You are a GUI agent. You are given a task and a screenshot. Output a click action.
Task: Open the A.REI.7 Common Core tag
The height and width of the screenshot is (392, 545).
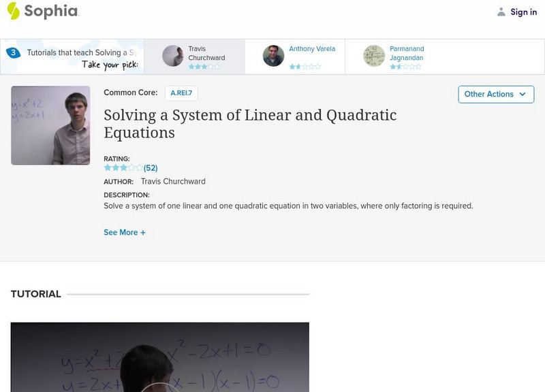coord(181,93)
